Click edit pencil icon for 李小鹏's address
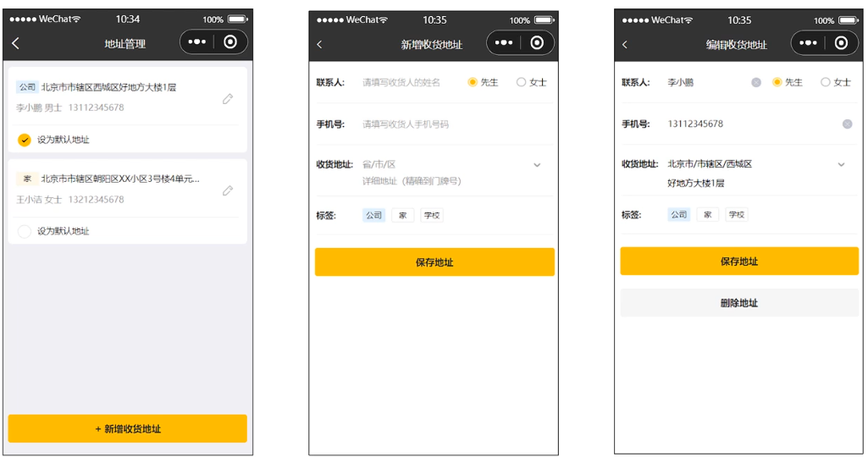The image size is (868, 457). pos(228,99)
